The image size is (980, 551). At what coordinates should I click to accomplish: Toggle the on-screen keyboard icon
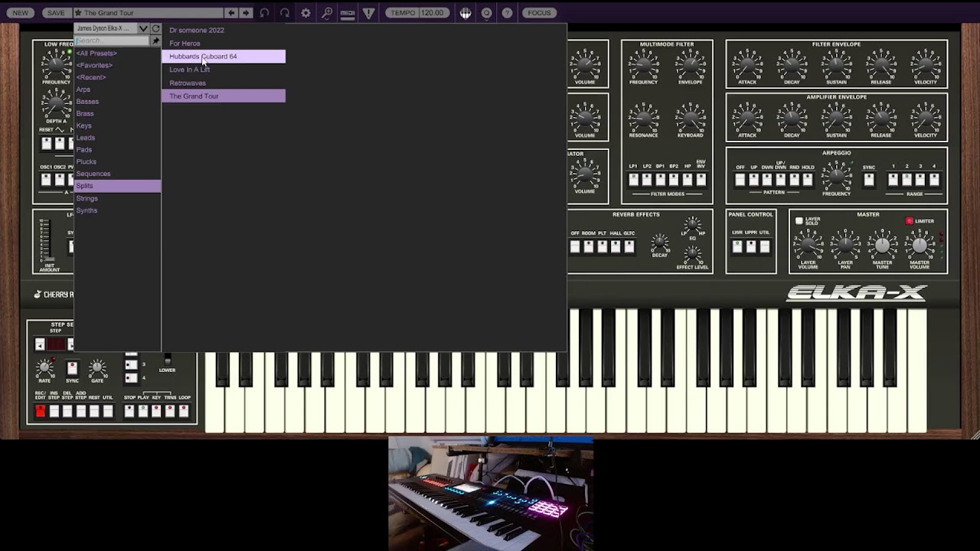[465, 13]
